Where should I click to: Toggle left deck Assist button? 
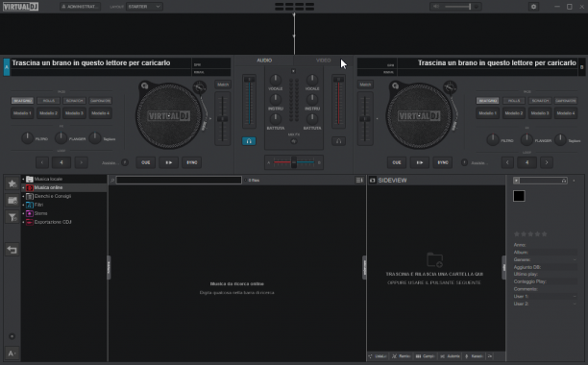(125, 162)
